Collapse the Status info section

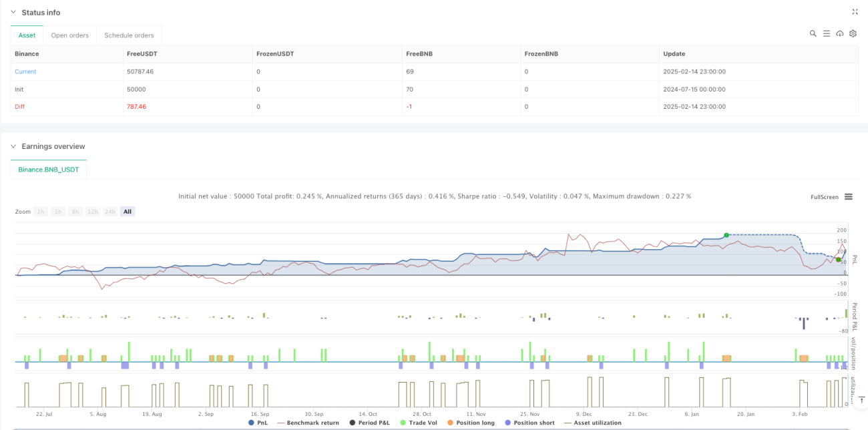(x=13, y=13)
